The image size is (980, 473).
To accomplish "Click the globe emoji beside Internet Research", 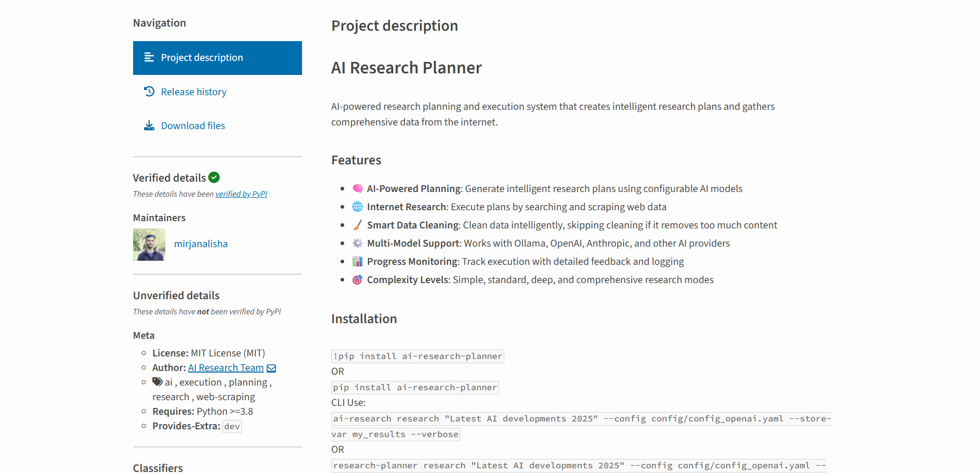I will tap(357, 207).
